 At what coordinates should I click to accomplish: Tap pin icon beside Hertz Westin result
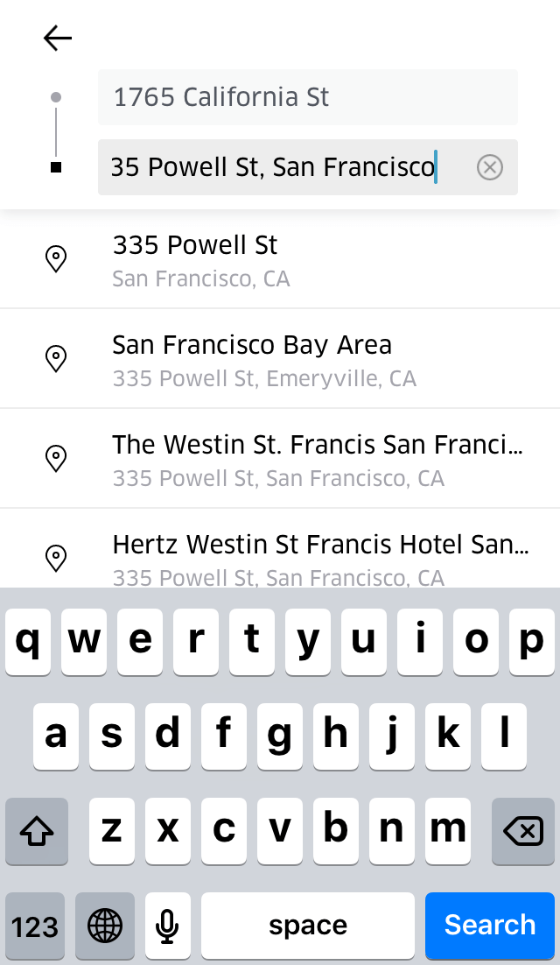[56, 558]
